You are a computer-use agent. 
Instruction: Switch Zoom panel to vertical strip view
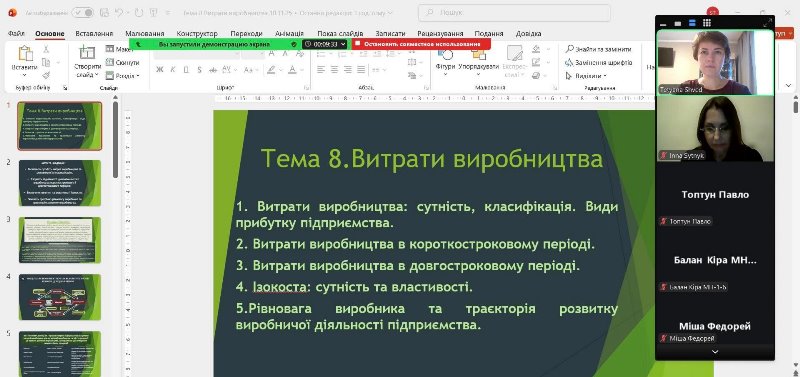pyautogui.click(x=692, y=23)
